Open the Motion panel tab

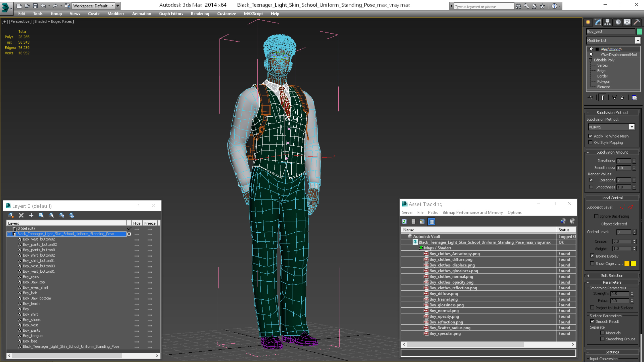[617, 22]
